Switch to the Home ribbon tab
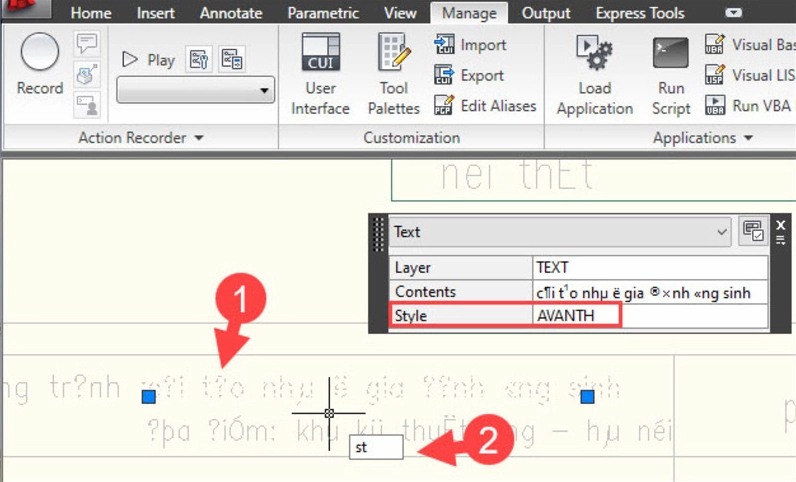 (91, 13)
